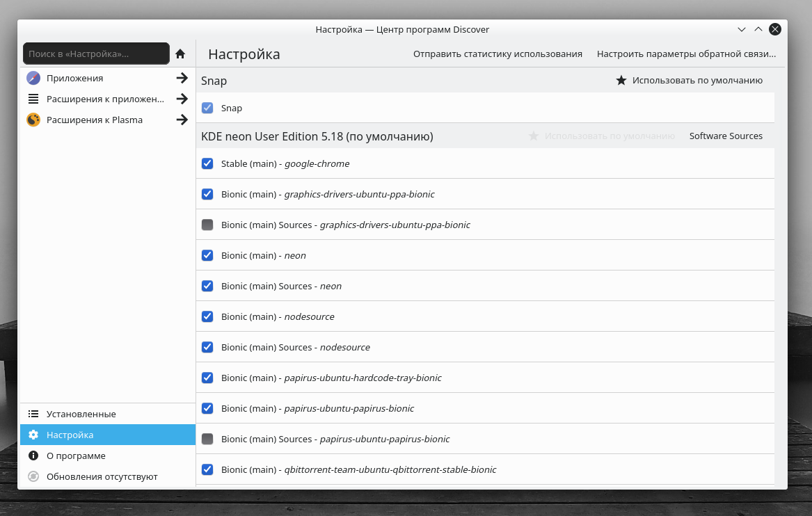Click the star to make Snap default
This screenshot has width=812, height=516.
[621, 80]
